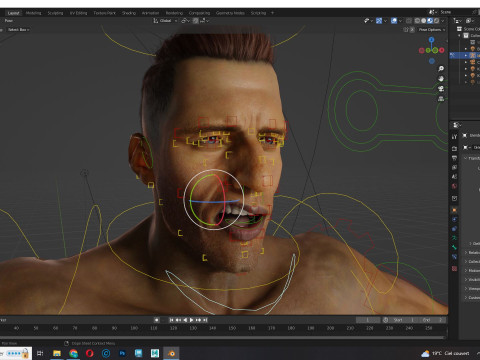Open the Select Box tool dropdown
Screen dimensions: 480x360
click(18, 30)
